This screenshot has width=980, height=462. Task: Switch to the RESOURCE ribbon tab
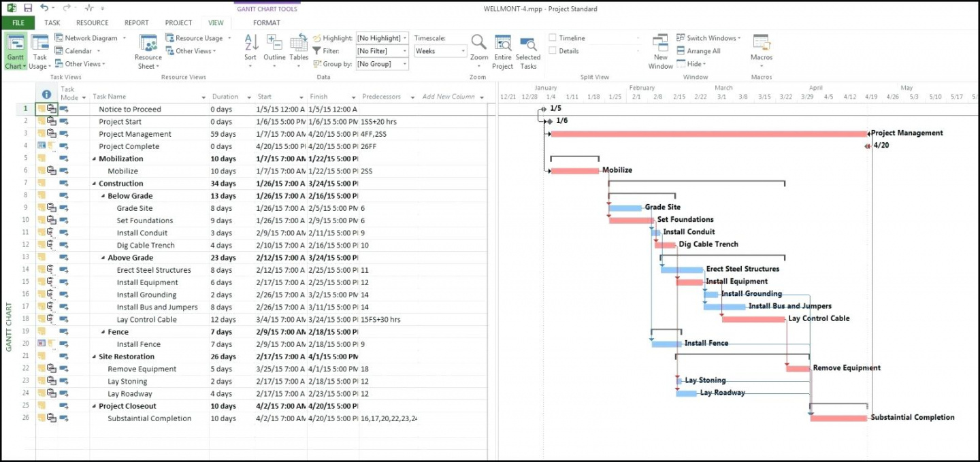pos(92,22)
